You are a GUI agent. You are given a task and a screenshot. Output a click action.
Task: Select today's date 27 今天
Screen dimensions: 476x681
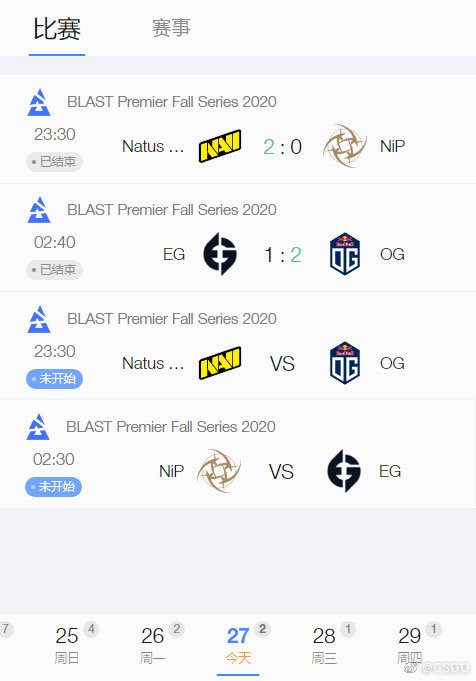[x=238, y=645]
